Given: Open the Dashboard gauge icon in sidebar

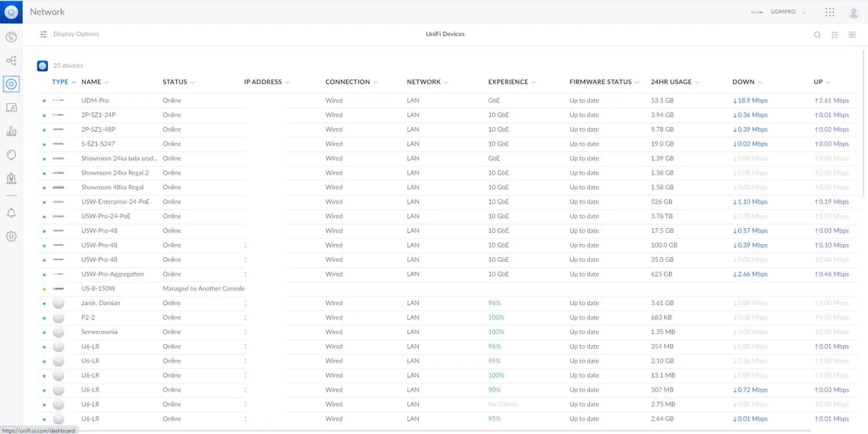Looking at the screenshot, I should click(11, 37).
